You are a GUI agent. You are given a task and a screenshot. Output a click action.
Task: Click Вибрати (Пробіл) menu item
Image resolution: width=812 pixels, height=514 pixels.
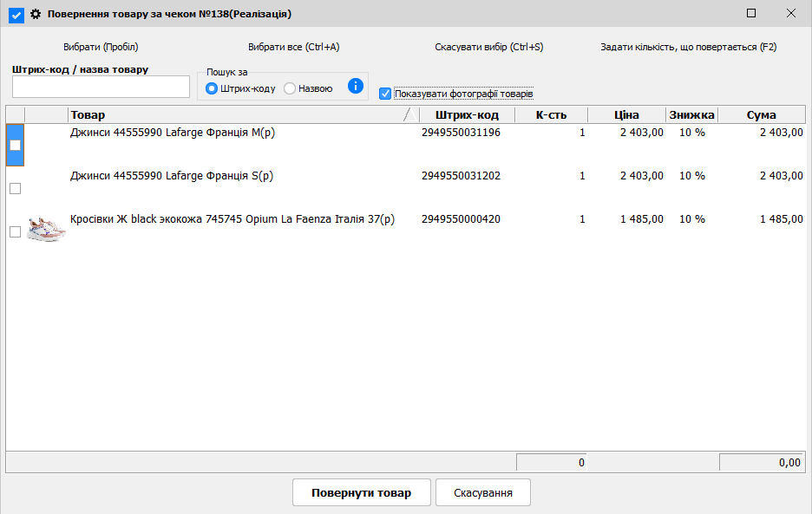(x=101, y=47)
